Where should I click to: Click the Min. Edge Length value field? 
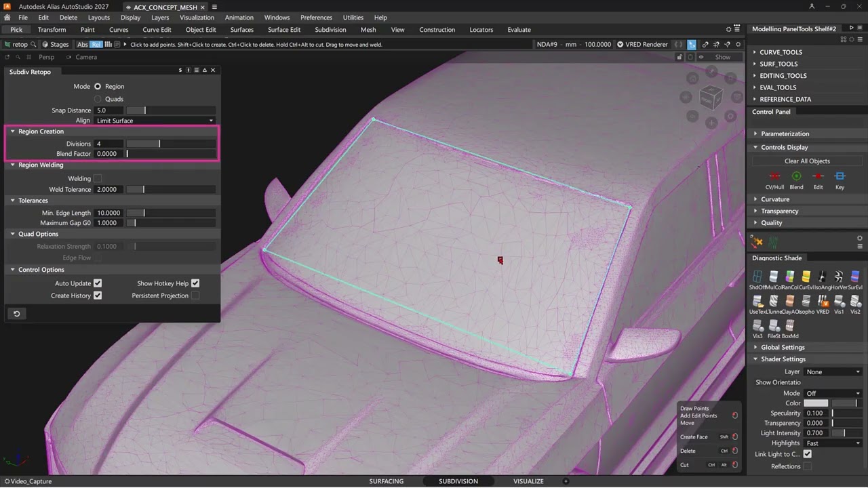(x=108, y=213)
